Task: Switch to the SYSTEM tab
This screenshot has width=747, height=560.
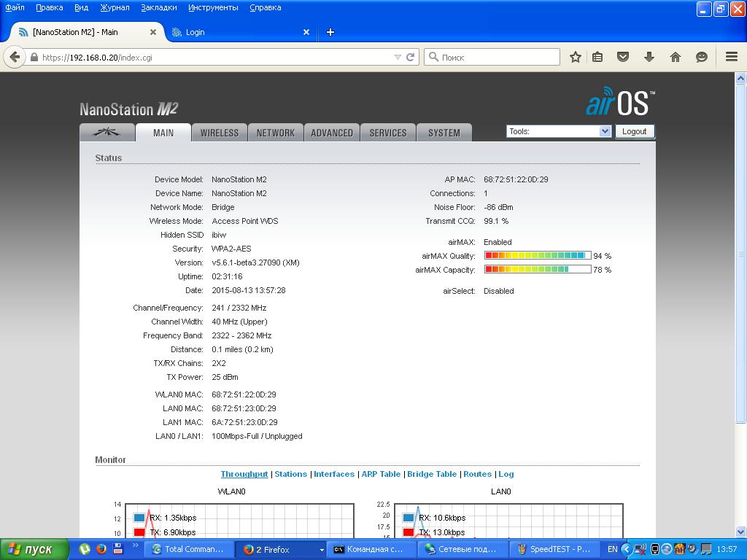Action: pyautogui.click(x=444, y=133)
